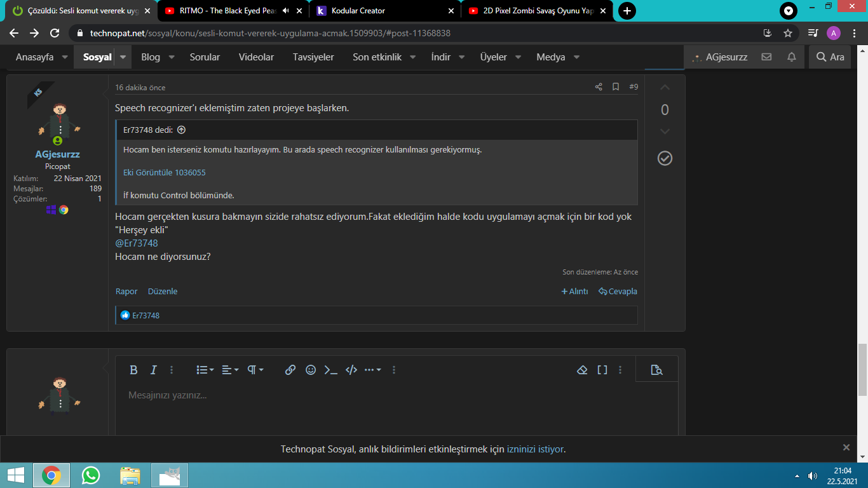Screen dimensions: 868x488
Task: Open the text alignment dropdown
Action: pyautogui.click(x=230, y=370)
